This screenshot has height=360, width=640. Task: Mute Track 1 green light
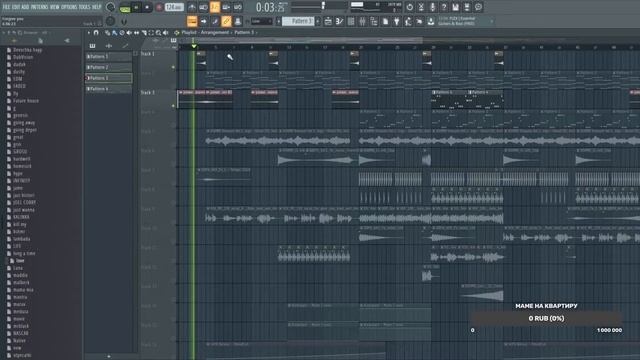tap(173, 67)
